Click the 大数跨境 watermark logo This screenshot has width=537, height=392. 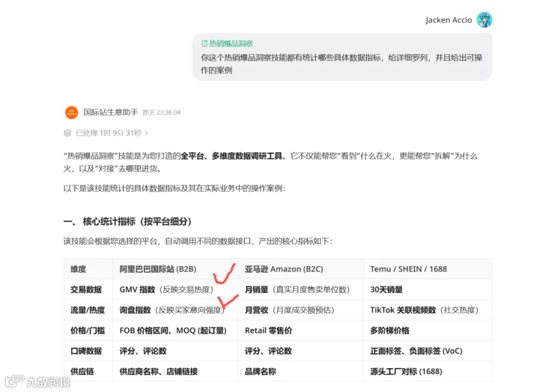click(38, 381)
